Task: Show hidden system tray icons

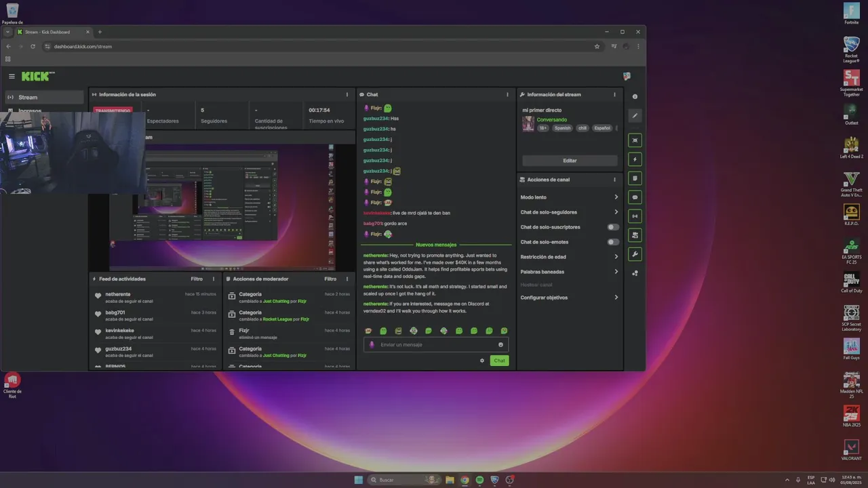Action: tap(787, 480)
